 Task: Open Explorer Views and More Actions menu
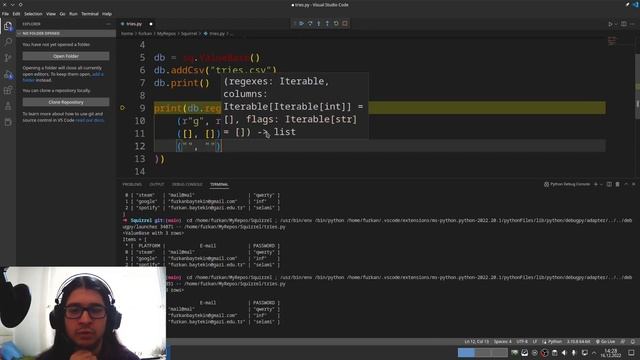click(108, 24)
